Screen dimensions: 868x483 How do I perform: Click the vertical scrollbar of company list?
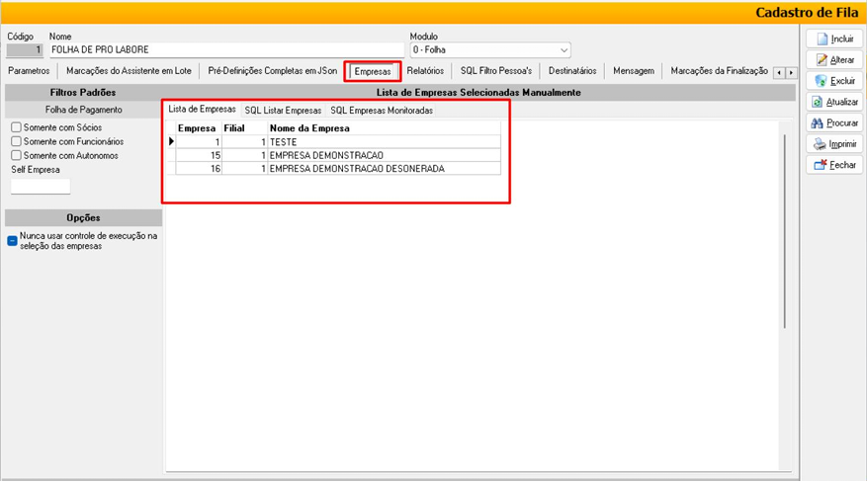(785, 227)
